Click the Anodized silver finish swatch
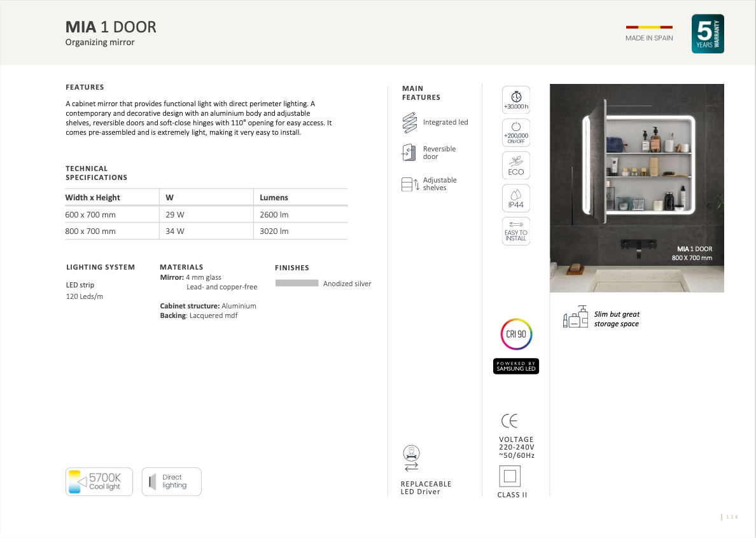Image resolution: width=756 pixels, height=538 pixels. tap(297, 283)
